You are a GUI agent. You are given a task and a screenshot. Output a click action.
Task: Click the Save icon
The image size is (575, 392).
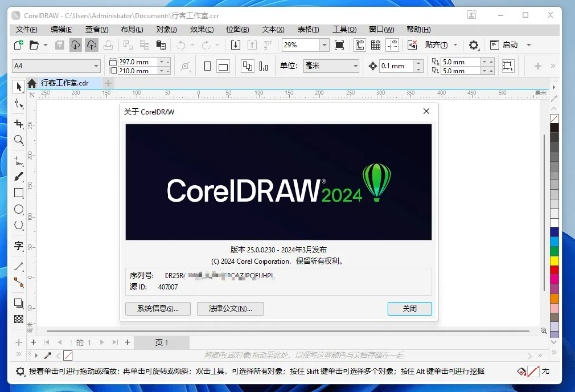[x=59, y=45]
